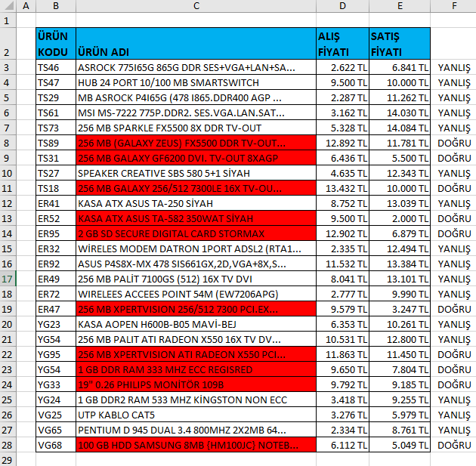
Task: Select red cell 2 GB SD SECURE DIGITAL CARD
Action: [196, 233]
